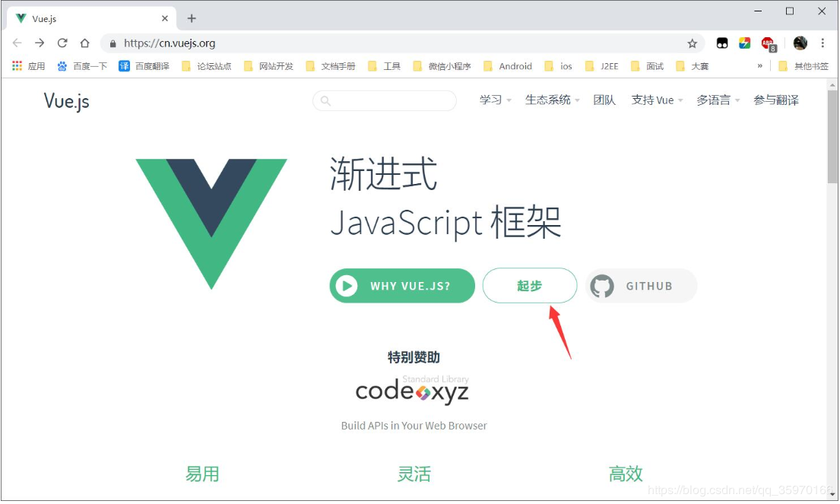This screenshot has height=504, width=840.
Task: Click 'Build APIs in Your Web Browser' text
Action: pos(414,426)
